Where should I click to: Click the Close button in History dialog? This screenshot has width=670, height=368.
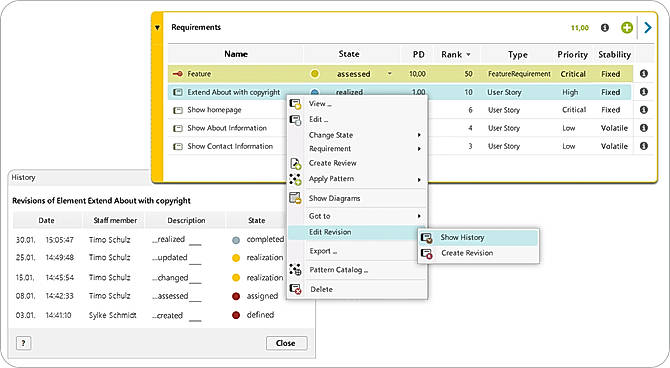(x=286, y=343)
